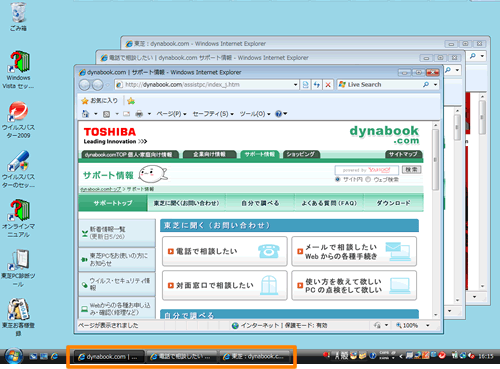This screenshot has width=500, height=369.
Task: Open the 東芝お客様登録 desktop icon
Action: [18, 317]
